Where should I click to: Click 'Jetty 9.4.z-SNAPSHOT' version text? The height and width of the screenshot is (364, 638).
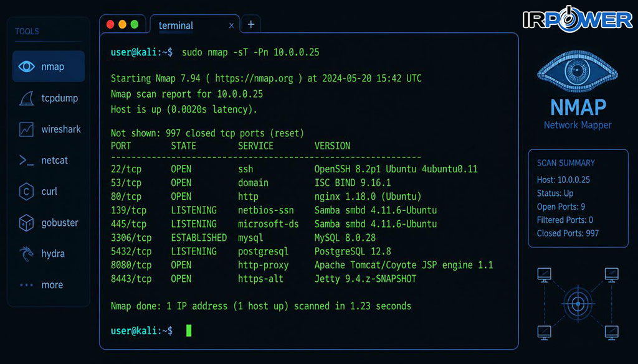click(365, 279)
